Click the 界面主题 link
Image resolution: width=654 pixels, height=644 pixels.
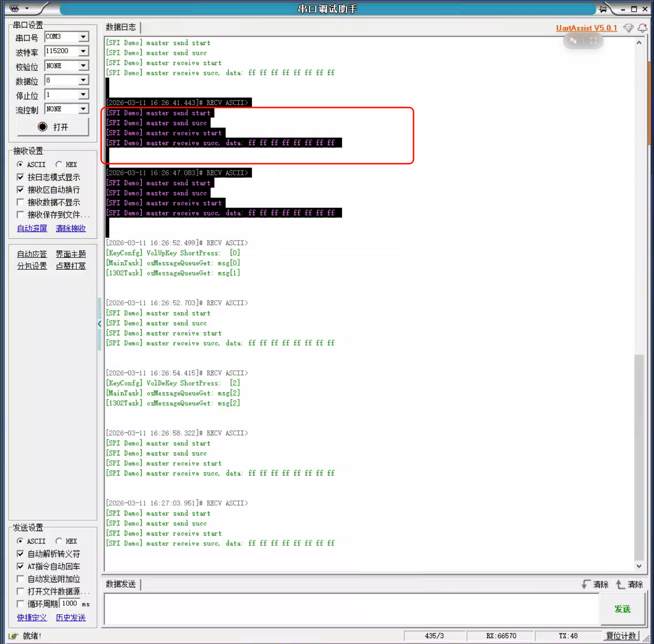pos(71,254)
